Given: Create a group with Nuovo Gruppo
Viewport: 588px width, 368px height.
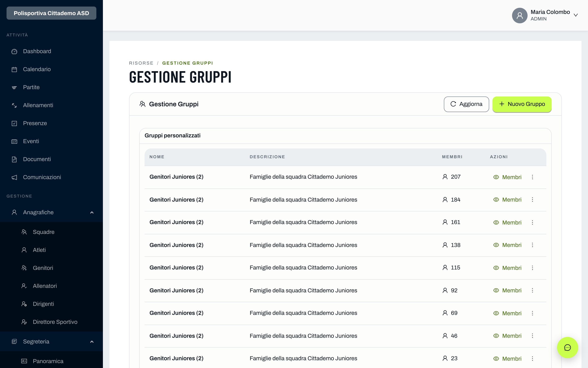Looking at the screenshot, I should pos(522,104).
